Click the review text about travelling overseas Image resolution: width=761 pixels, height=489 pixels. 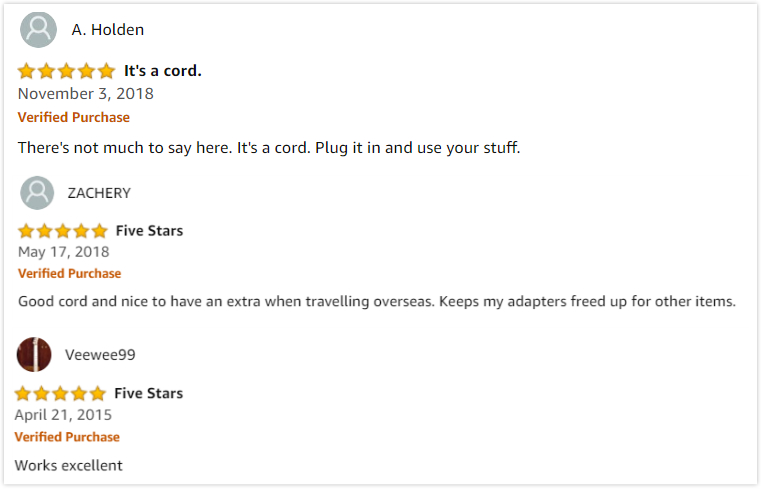377,301
